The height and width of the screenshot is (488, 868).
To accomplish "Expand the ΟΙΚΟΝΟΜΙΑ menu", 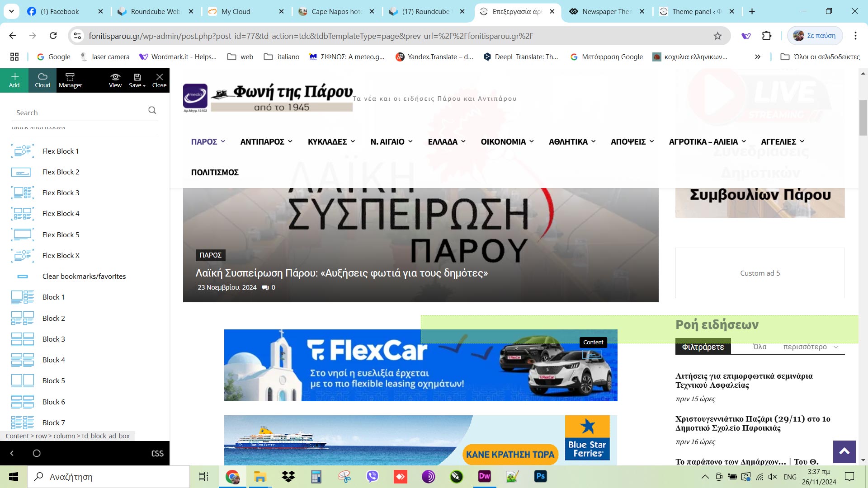I will click(x=507, y=142).
